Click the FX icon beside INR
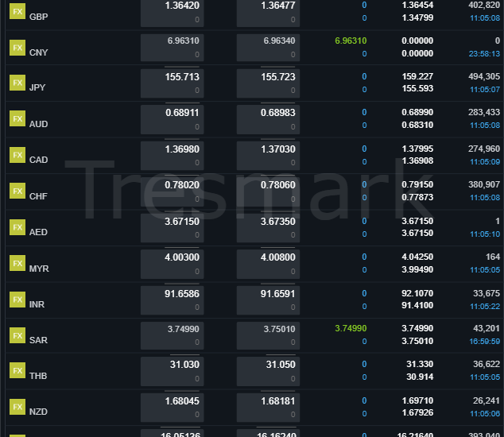 (x=17, y=299)
